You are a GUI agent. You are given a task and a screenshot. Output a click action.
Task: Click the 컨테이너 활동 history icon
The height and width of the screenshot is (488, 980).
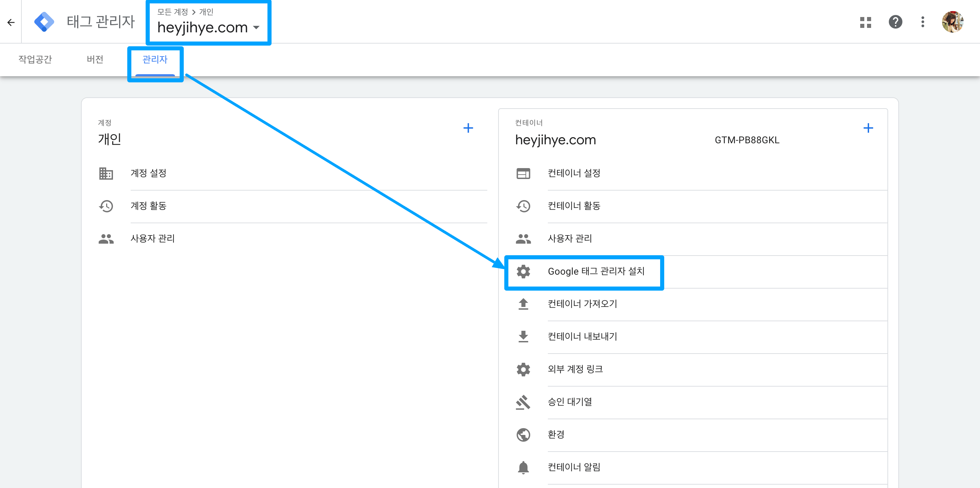[x=523, y=206]
